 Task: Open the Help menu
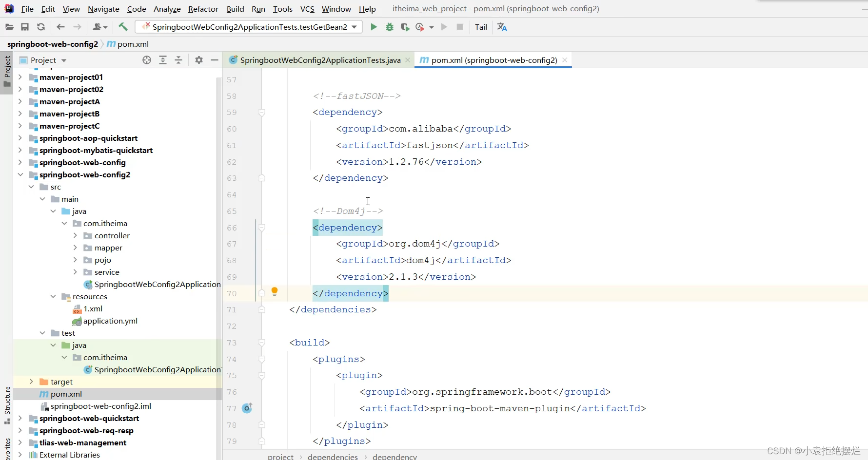pos(367,9)
